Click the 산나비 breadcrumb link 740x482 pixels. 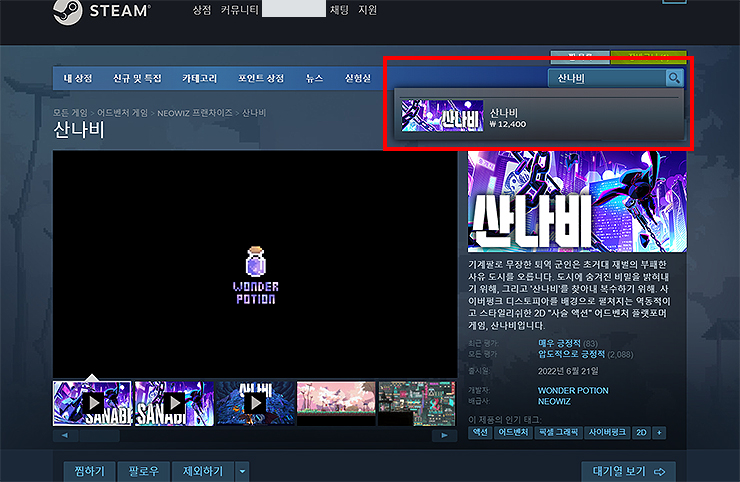[x=254, y=113]
